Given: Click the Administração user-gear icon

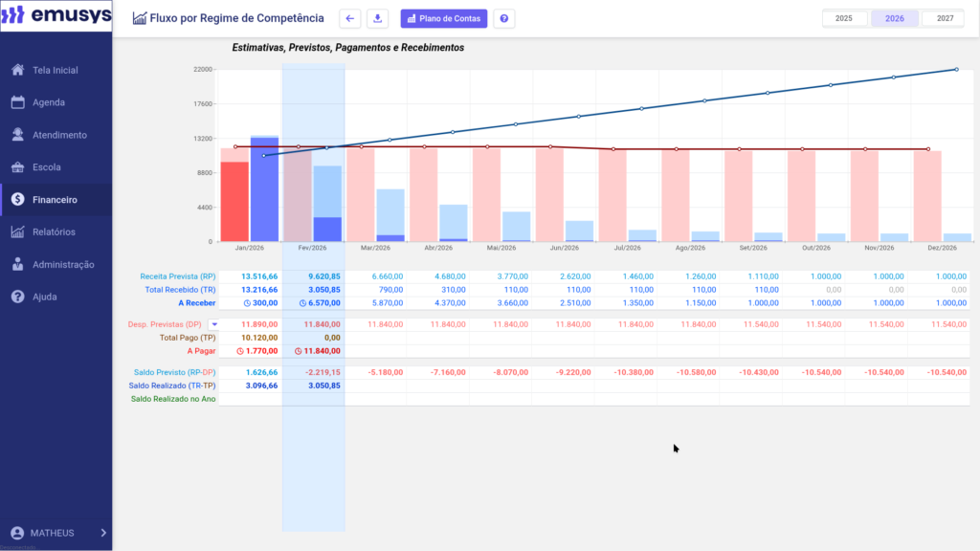Looking at the screenshot, I should click(17, 264).
